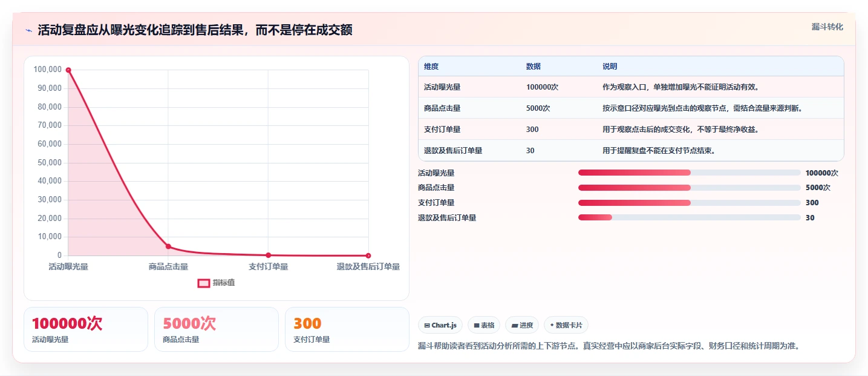The image size is (868, 376).
Task: Click the 30 table data cell
Action: pyautogui.click(x=530, y=151)
